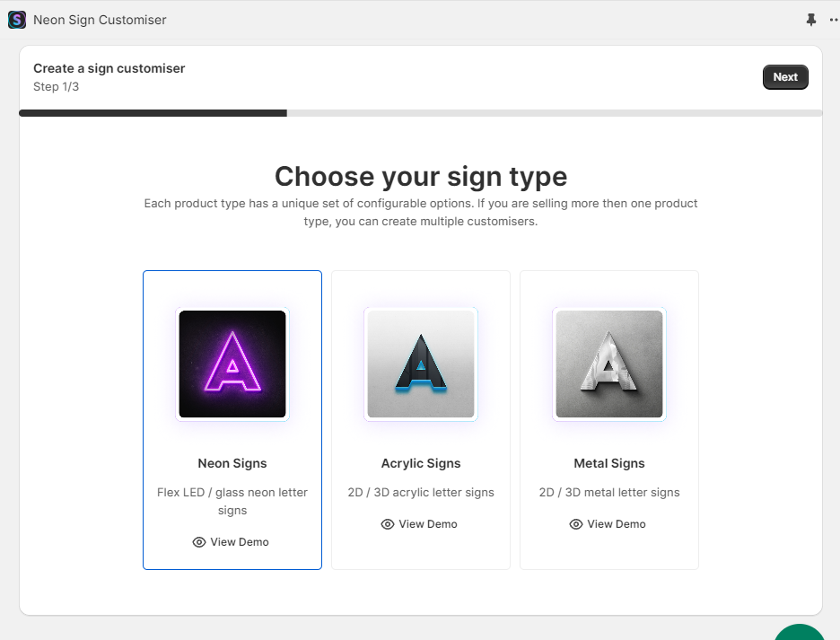This screenshot has height=640, width=840.
Task: Select the silver metal letter A thumbnail
Action: pyautogui.click(x=609, y=364)
